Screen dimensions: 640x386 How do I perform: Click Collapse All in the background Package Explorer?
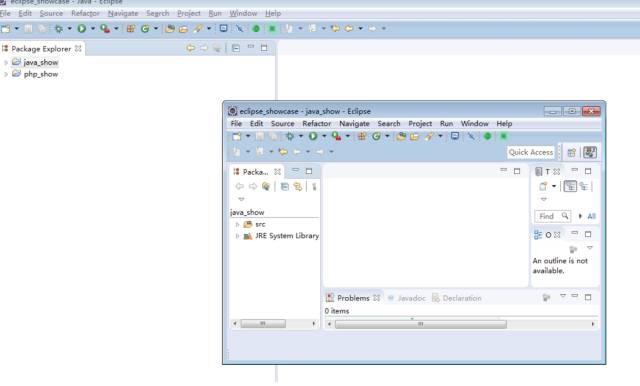coord(236,48)
